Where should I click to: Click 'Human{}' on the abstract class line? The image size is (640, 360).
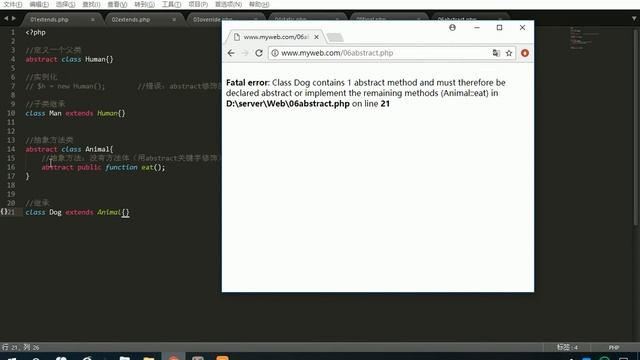pyautogui.click(x=99, y=59)
